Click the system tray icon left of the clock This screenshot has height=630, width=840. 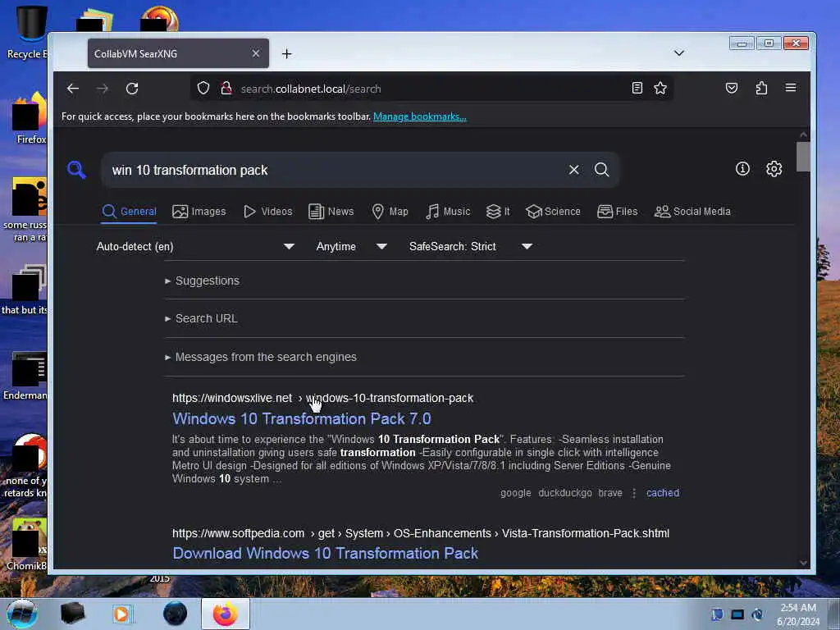757,614
